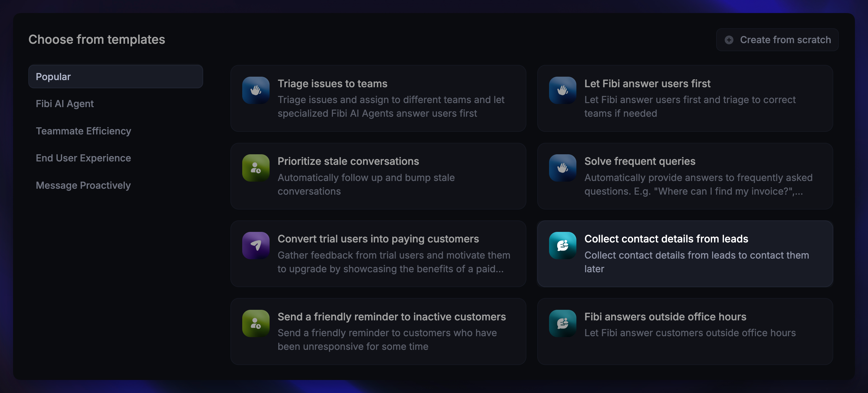The height and width of the screenshot is (393, 868).
Task: Open the Teammate Efficiency category
Action: 83,131
